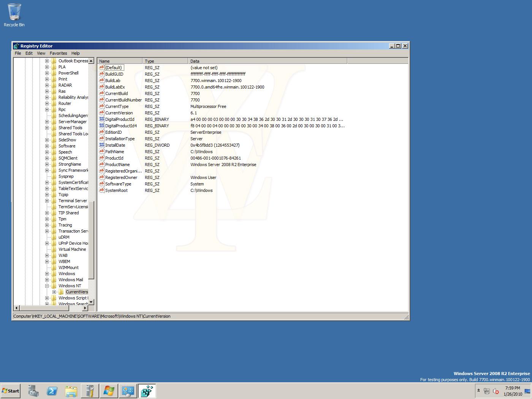Expand the WBEM key node
532x399 pixels.
pos(47,261)
